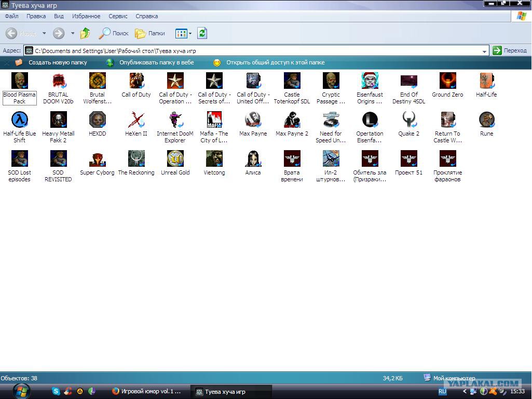Expand hidden tray icons arrow
The height and width of the screenshot is (399, 532).
coord(465,392)
